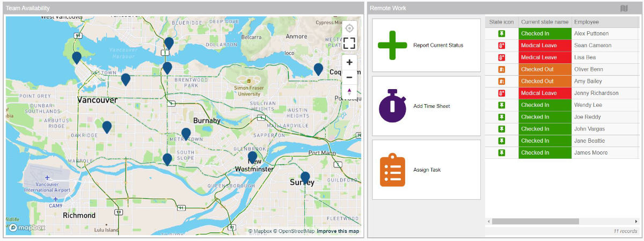Image resolution: width=644 pixels, height=241 pixels.
Task: Click the horizontal scrollbar in employee table
Action: (x=535, y=221)
